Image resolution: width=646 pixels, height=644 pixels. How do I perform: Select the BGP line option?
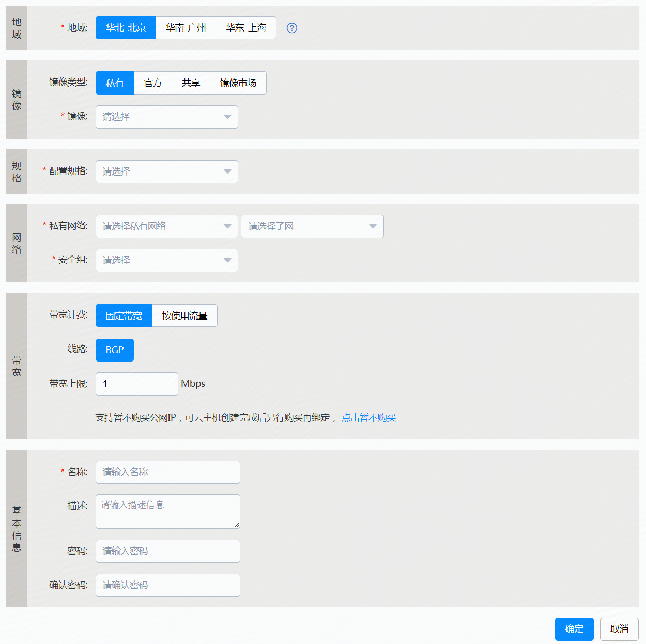click(115, 350)
